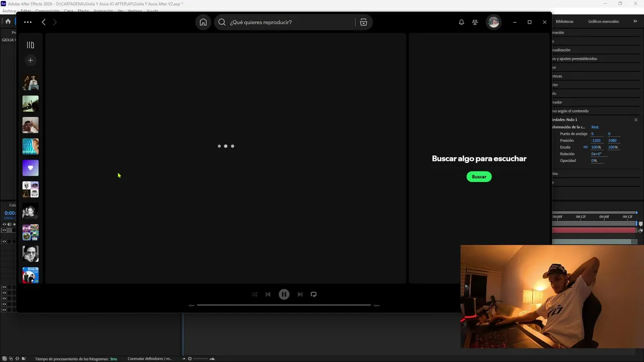Click the zoom-in mountains icon beside zoom slider
Screen dimensions: 644x362
(212, 359)
